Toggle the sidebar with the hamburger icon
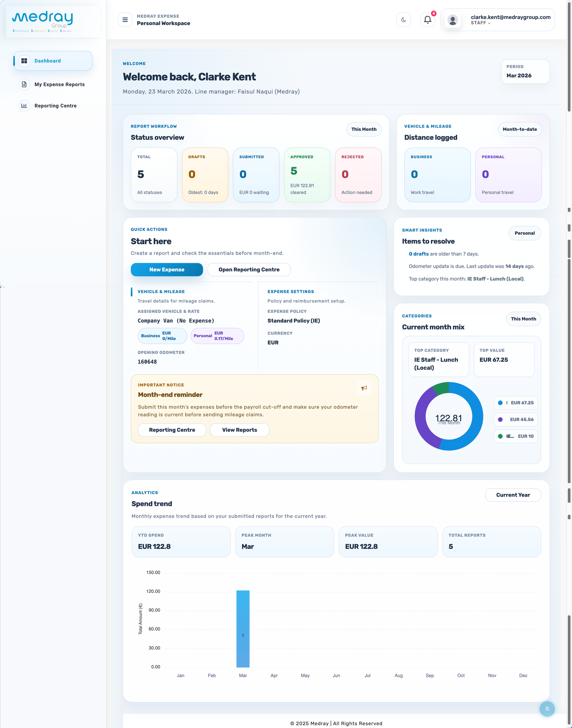 coord(125,20)
